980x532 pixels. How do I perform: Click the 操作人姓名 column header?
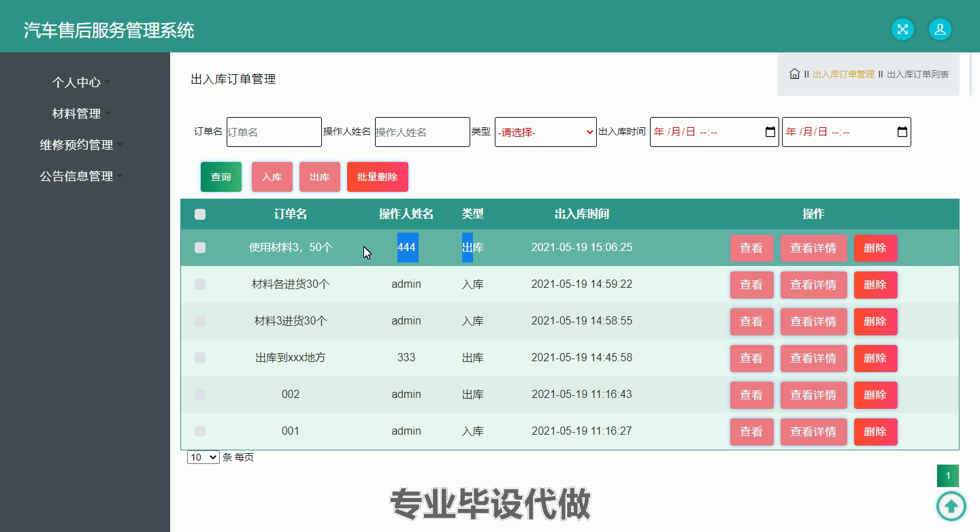point(406,214)
